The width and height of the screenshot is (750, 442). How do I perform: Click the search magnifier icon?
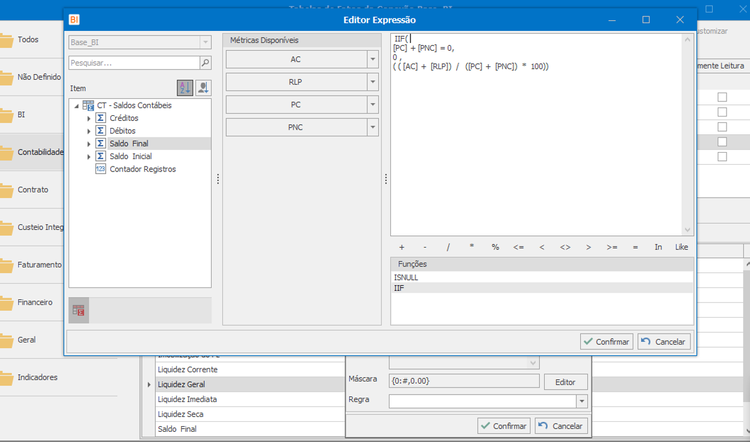click(x=206, y=63)
